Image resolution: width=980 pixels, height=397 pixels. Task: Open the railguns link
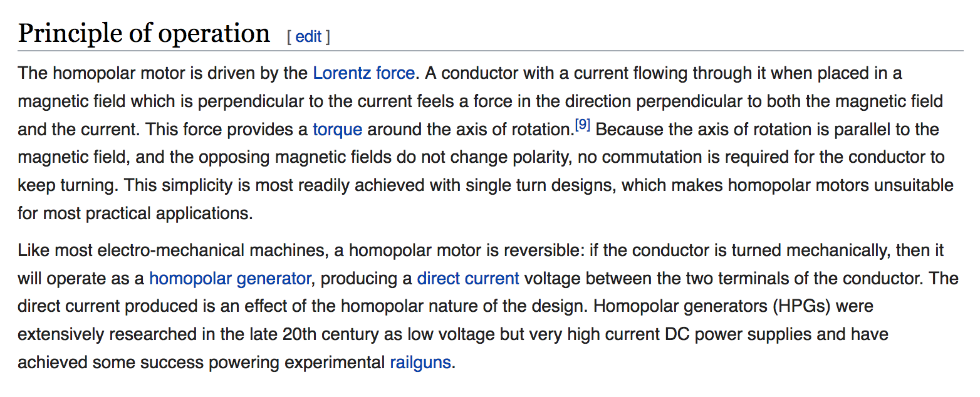point(420,363)
